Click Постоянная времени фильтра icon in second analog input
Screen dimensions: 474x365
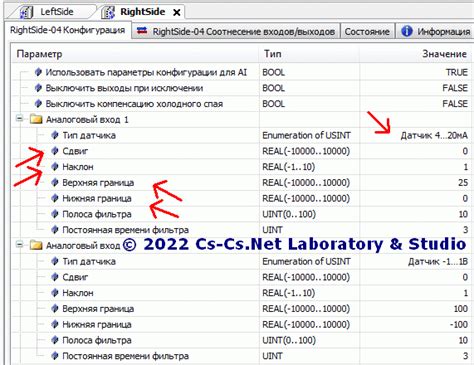pos(55,356)
